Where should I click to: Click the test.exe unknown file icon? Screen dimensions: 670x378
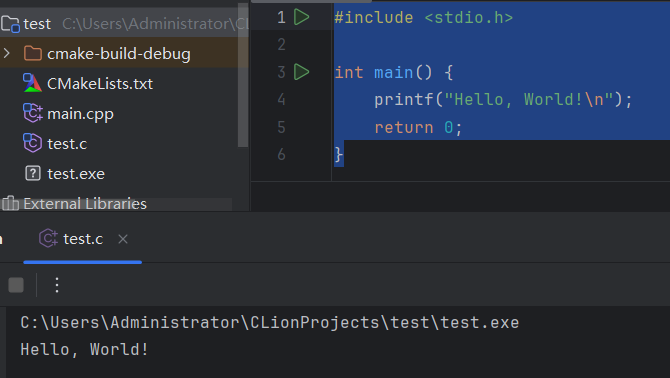click(32, 173)
